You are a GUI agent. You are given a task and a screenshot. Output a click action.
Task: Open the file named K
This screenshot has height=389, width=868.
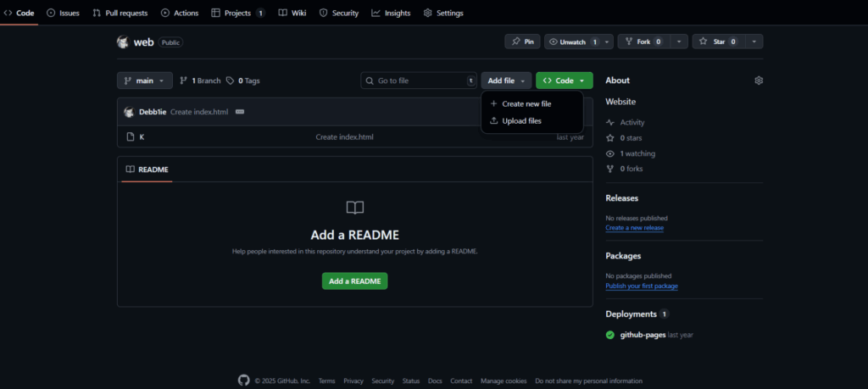tap(142, 136)
